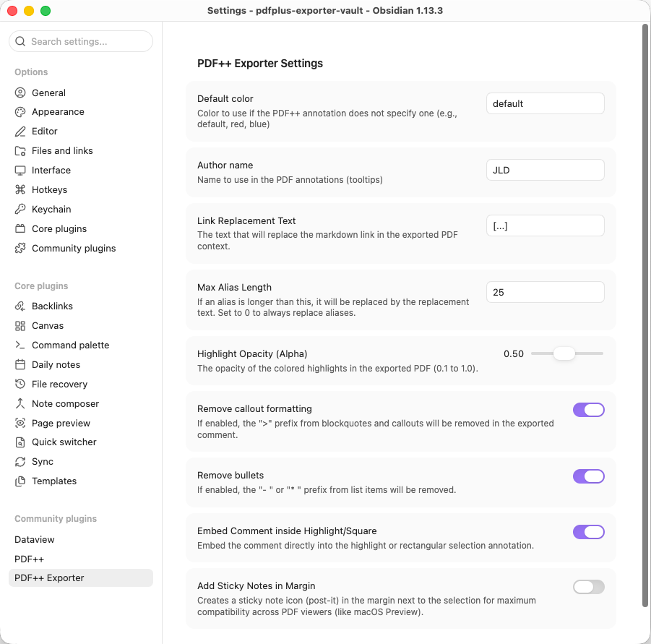Click the Page preview eye icon
Viewport: 651px width, 644px height.
point(20,423)
